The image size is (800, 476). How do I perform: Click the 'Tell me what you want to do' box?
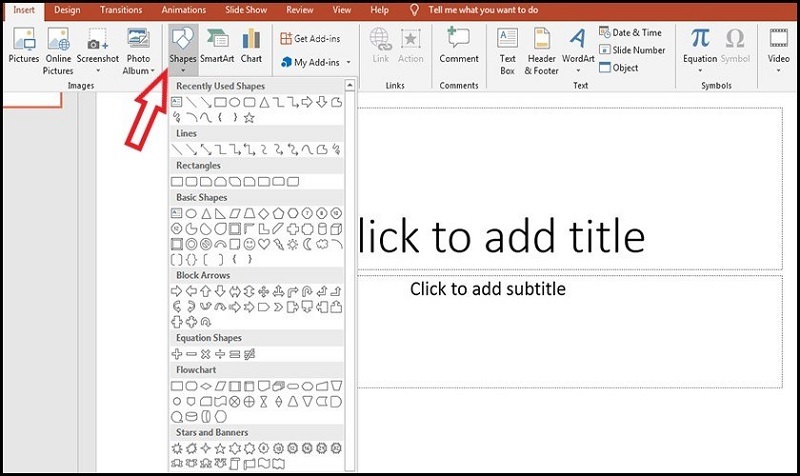pyautogui.click(x=480, y=9)
